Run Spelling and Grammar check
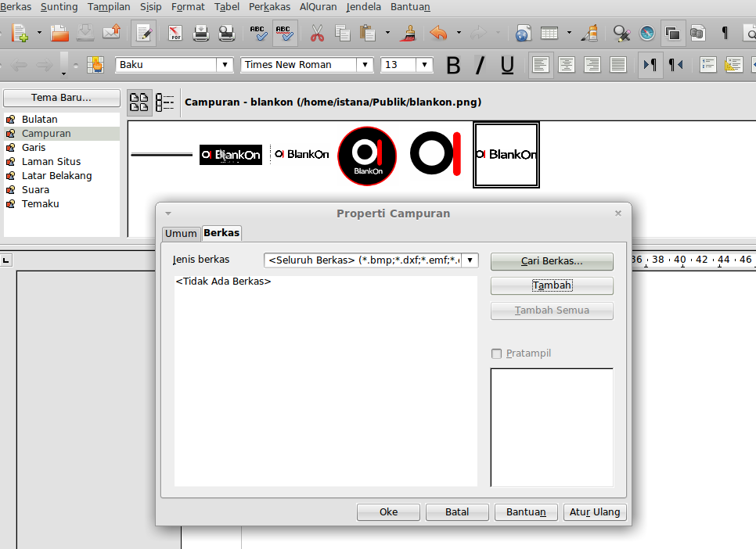 (258, 34)
